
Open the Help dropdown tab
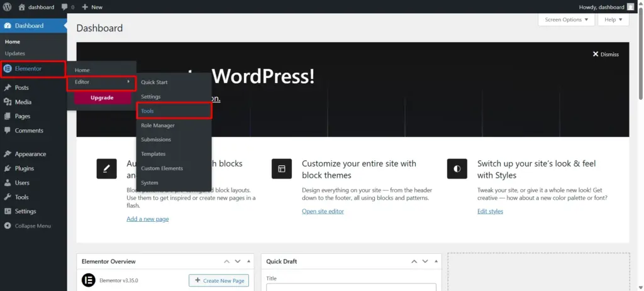click(613, 19)
